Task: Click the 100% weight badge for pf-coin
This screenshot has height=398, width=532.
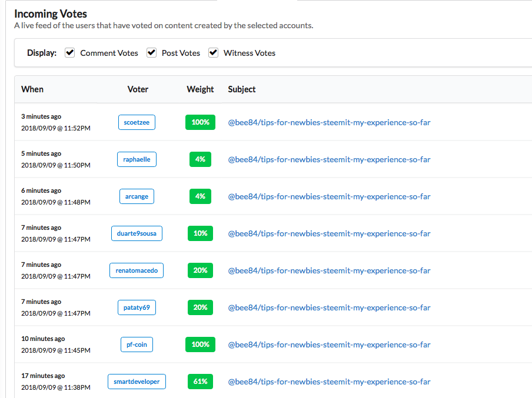Action: point(200,345)
